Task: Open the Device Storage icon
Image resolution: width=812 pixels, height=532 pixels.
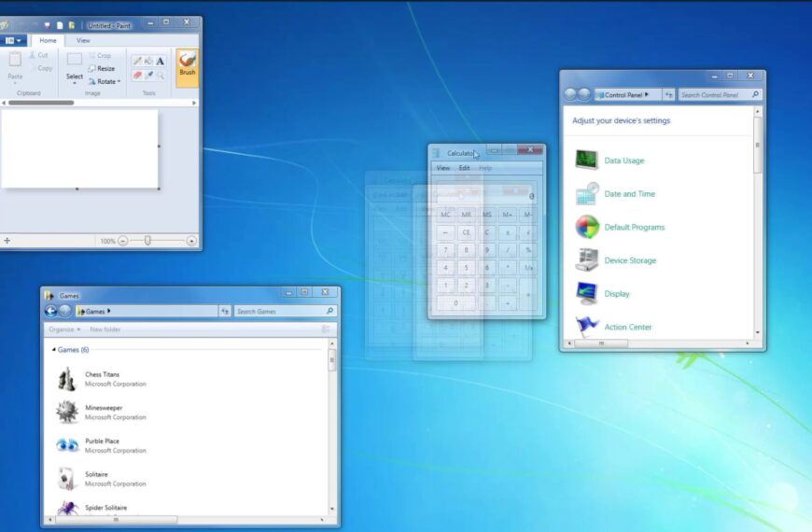Action: [x=587, y=260]
